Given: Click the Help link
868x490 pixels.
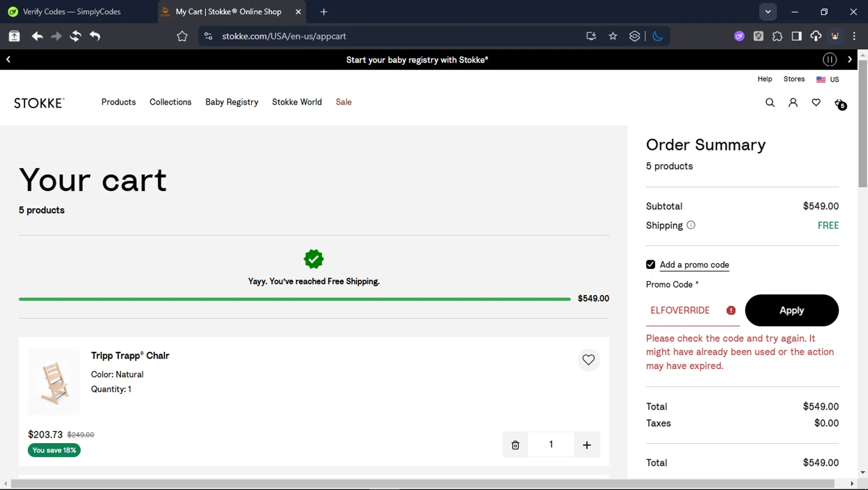Looking at the screenshot, I should (764, 79).
